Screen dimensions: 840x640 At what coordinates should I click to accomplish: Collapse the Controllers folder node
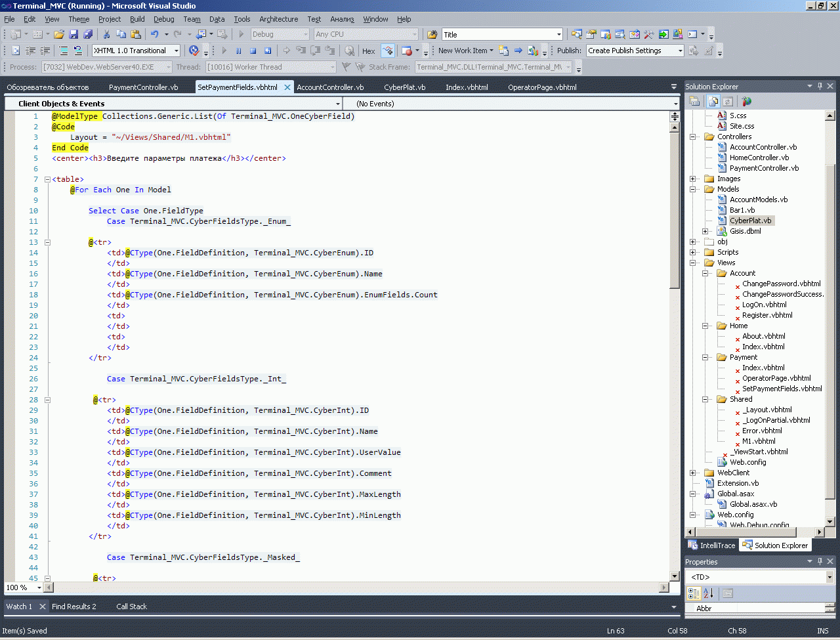[693, 137]
